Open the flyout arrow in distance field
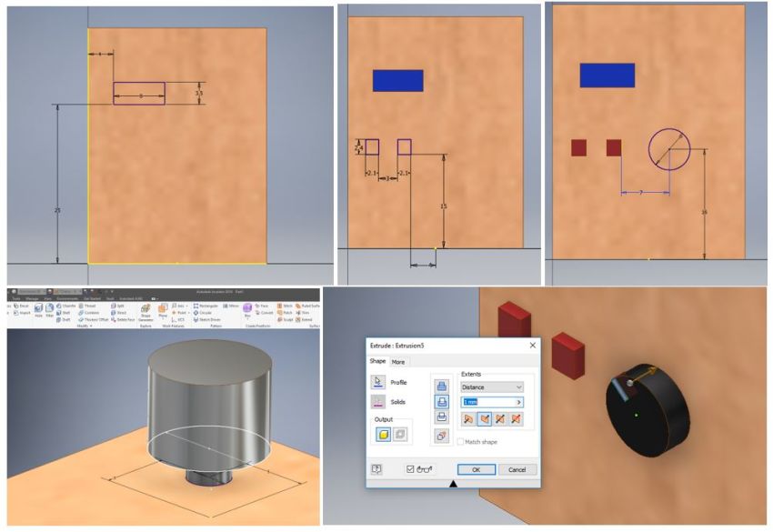The image size is (773, 532). click(518, 402)
